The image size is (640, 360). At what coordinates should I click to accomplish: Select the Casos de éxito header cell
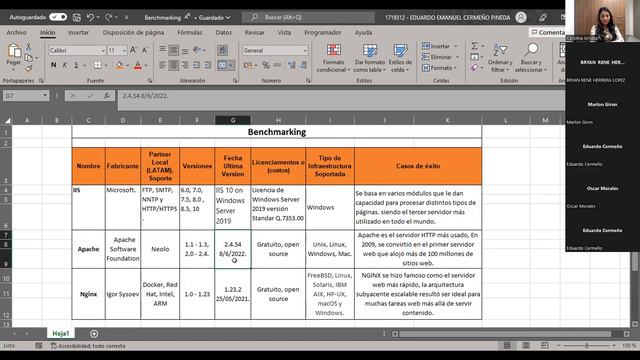coord(418,166)
